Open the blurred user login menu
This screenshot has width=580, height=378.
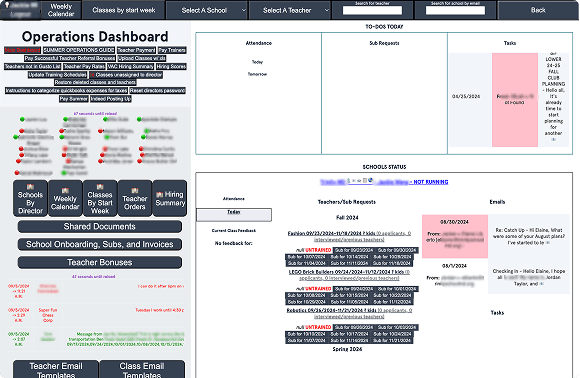pyautogui.click(x=21, y=10)
